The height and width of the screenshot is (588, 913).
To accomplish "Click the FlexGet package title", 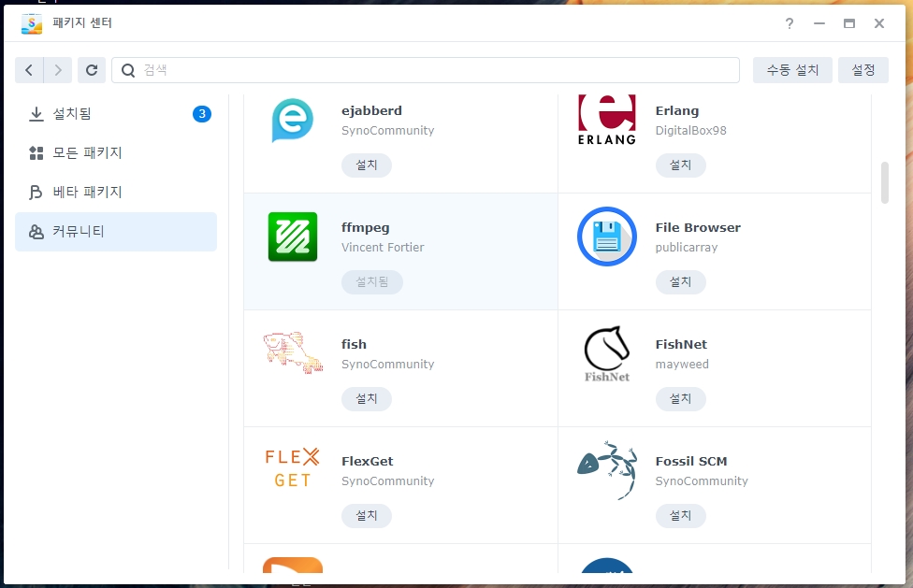I will [x=368, y=461].
